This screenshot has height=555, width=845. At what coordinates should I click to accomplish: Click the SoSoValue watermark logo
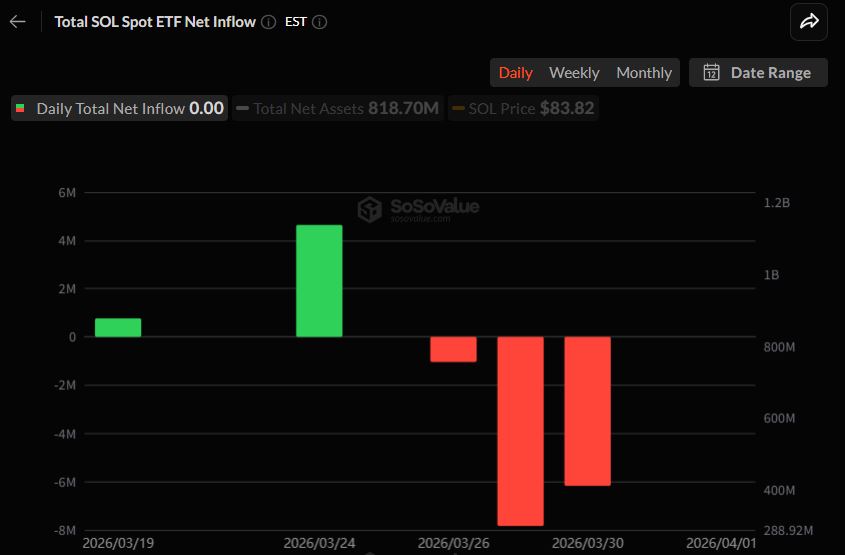pos(370,209)
